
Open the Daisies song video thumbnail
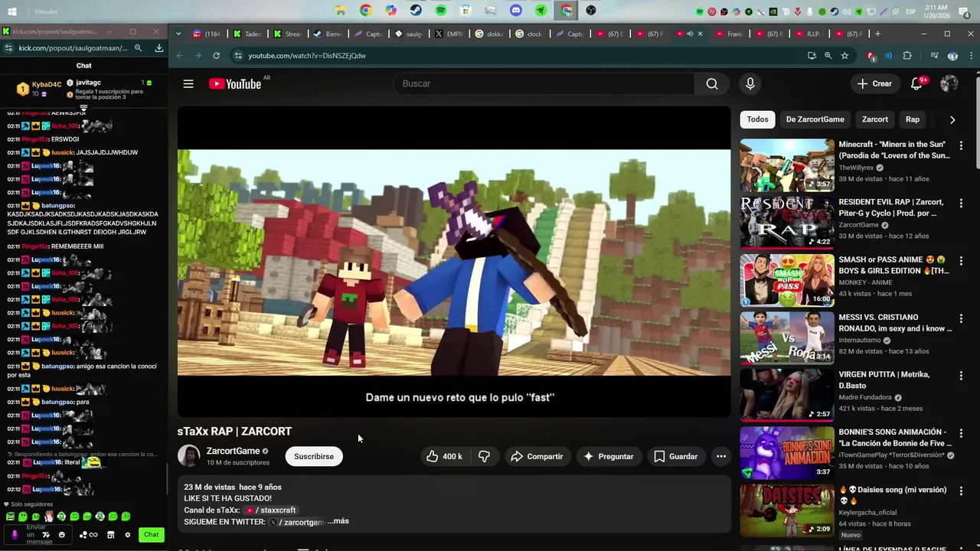[x=787, y=510]
